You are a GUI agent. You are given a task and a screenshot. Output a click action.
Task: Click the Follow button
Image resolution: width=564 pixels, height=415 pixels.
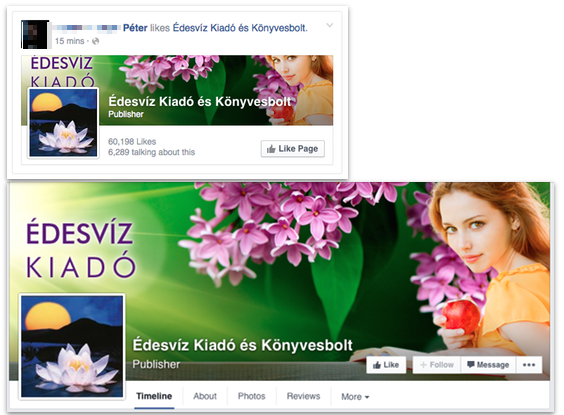(x=437, y=365)
